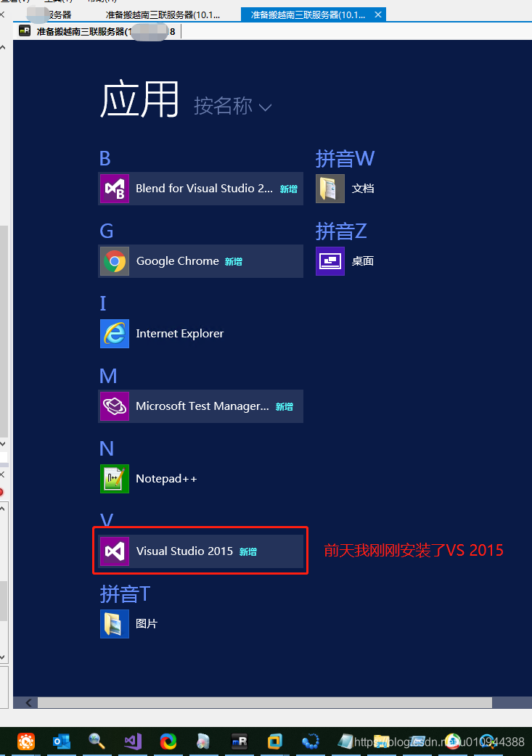Image resolution: width=532 pixels, height=756 pixels.
Task: Click the horizontal scrollbar left arrow
Action: click(28, 702)
